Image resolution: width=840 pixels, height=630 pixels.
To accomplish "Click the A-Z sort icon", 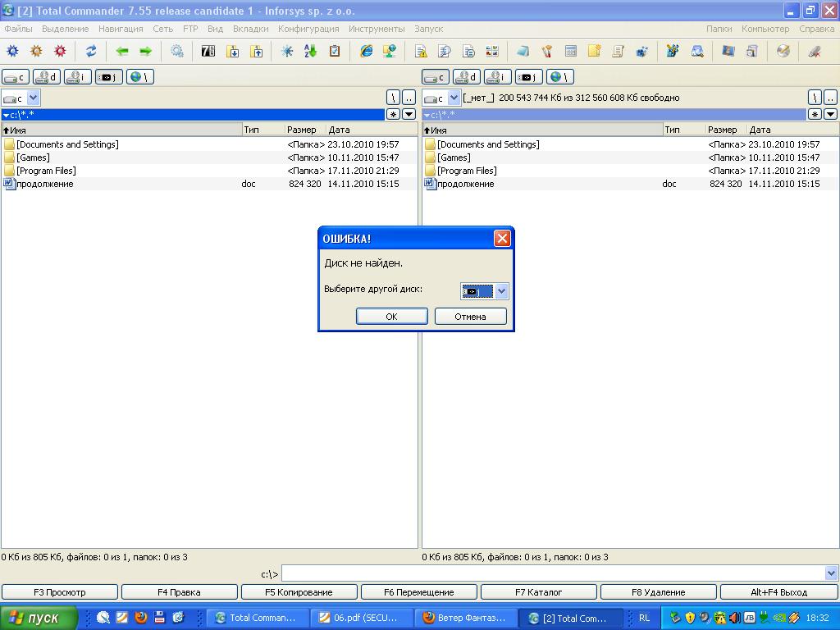I will pos(311,52).
